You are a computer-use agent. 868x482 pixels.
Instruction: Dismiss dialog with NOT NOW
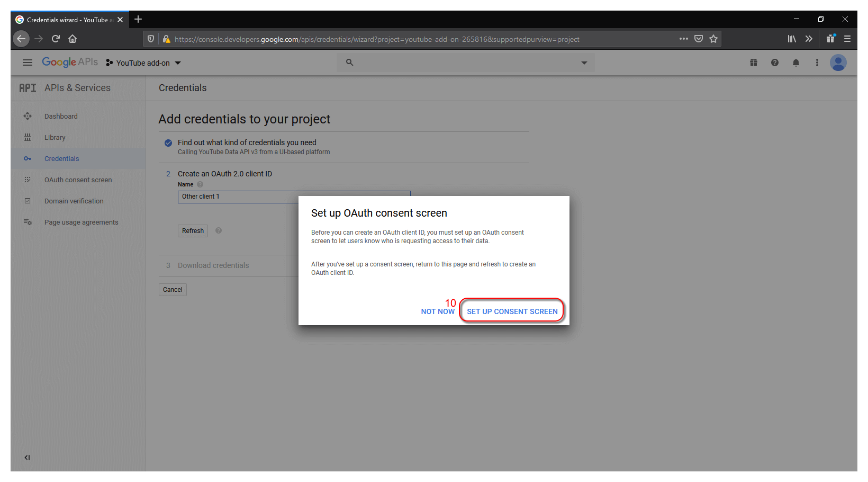438,311
